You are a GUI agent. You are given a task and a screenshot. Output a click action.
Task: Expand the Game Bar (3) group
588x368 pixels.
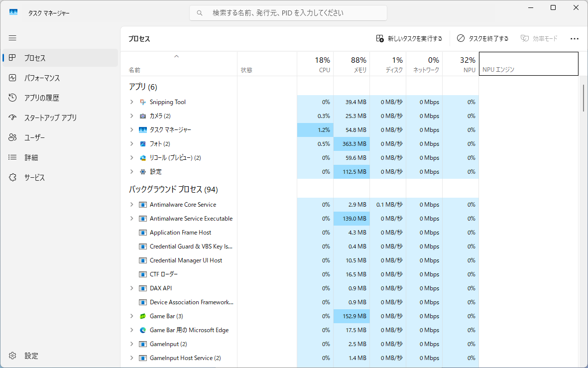131,316
